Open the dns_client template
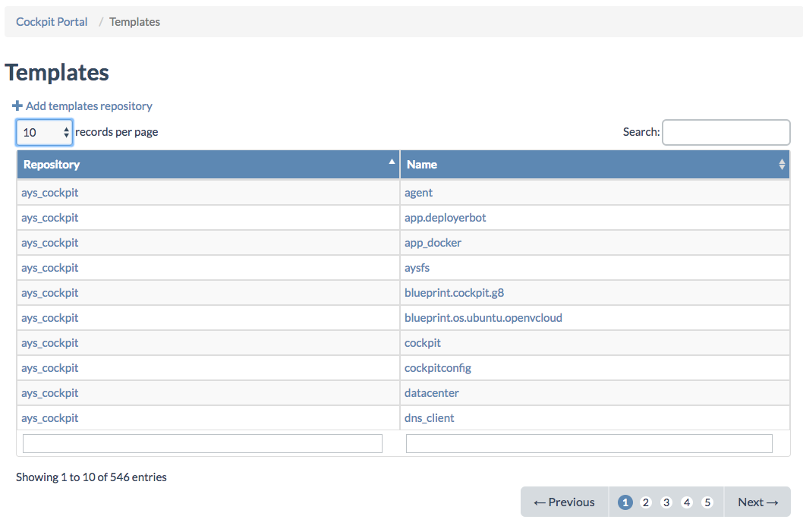The image size is (803, 532). 429,418
